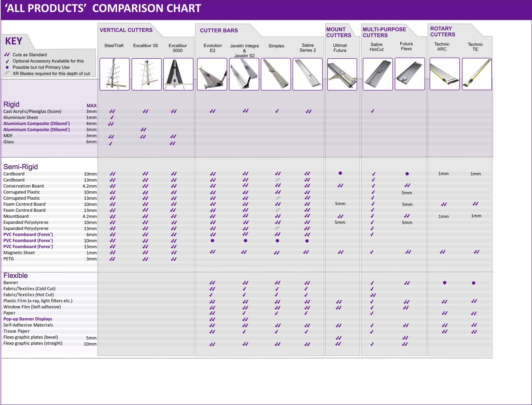Click the Simplex cutter bar image
This screenshot has height=405, width=532.
pyautogui.click(x=276, y=74)
